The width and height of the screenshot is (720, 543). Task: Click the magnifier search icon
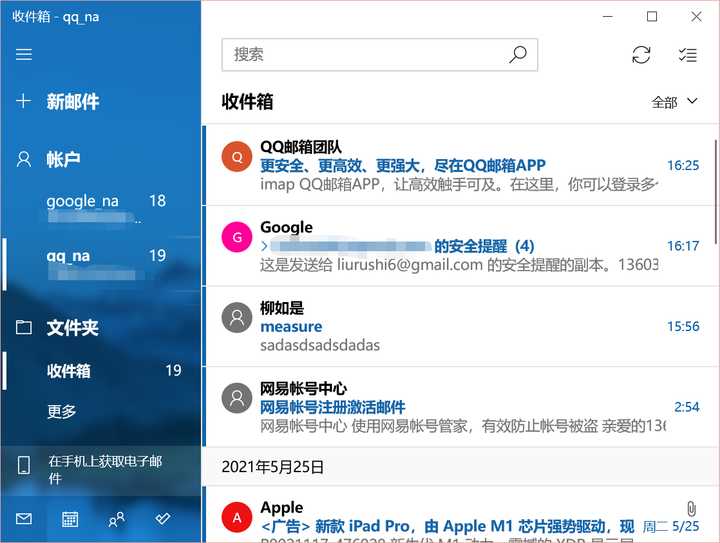[518, 55]
